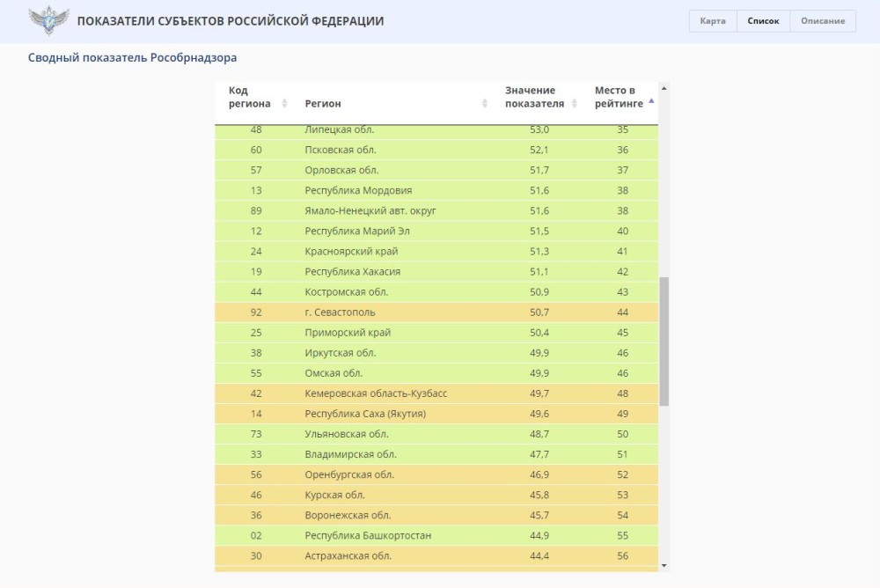Click on Ямало-Ненецкий авт. округ
Screen dimensions: 880x588
coord(370,210)
